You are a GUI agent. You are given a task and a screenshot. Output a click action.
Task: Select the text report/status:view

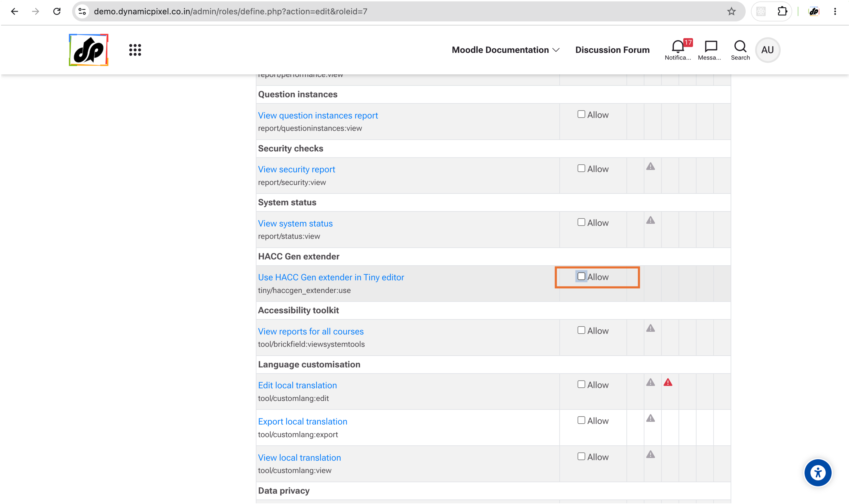pyautogui.click(x=289, y=236)
